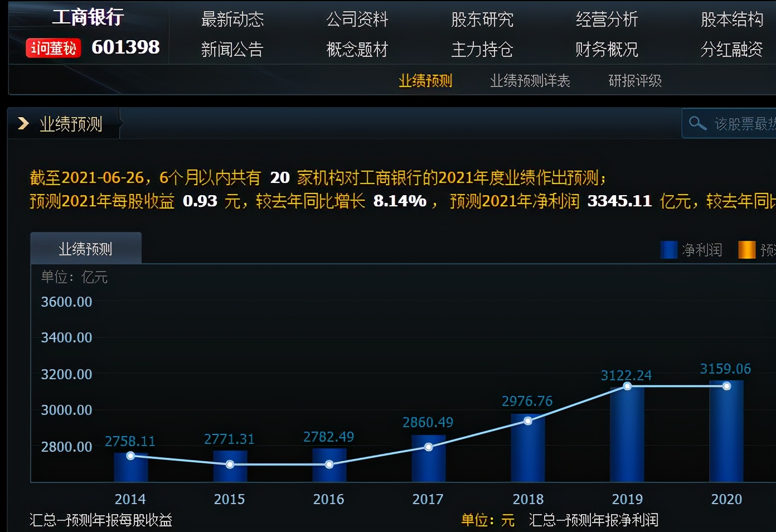
Task: Click the magnifier search icon
Action: (x=697, y=123)
